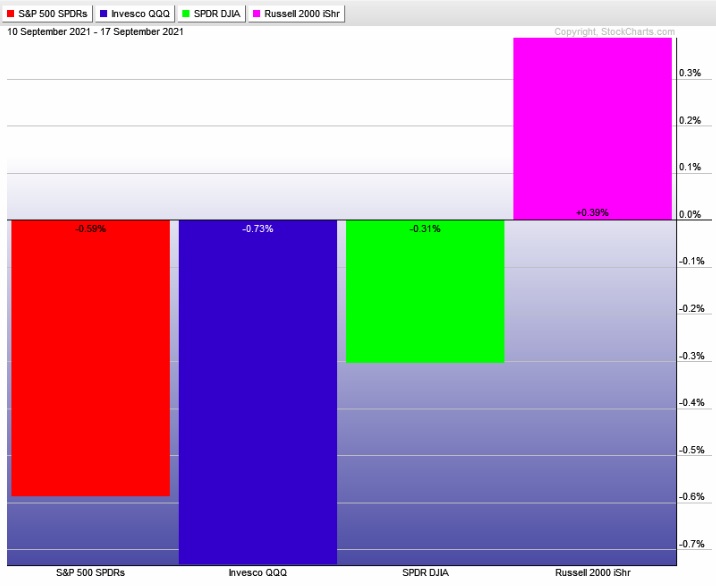Select the red S&P 500 SPDRs bar
The image size is (716, 586).
90,358
